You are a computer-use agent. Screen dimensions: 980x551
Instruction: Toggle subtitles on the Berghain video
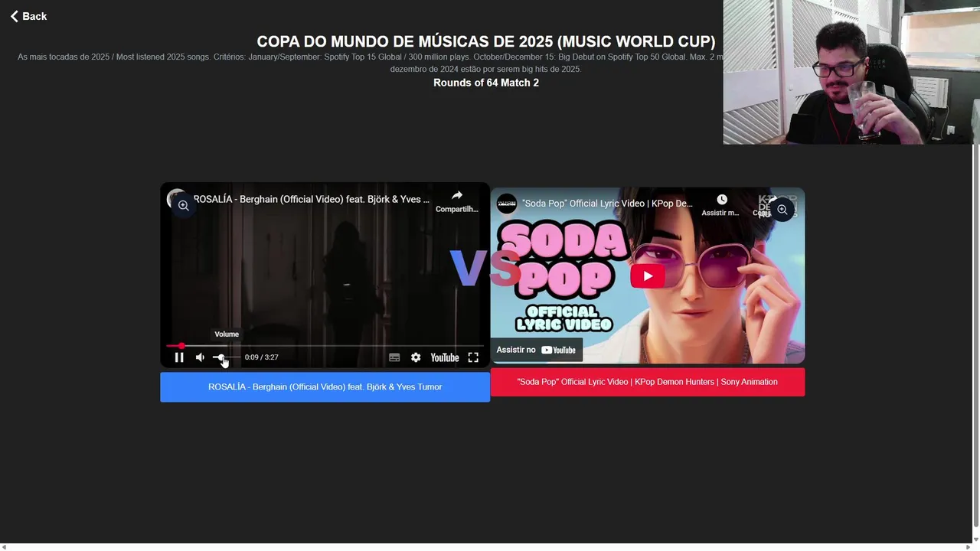[x=394, y=357]
